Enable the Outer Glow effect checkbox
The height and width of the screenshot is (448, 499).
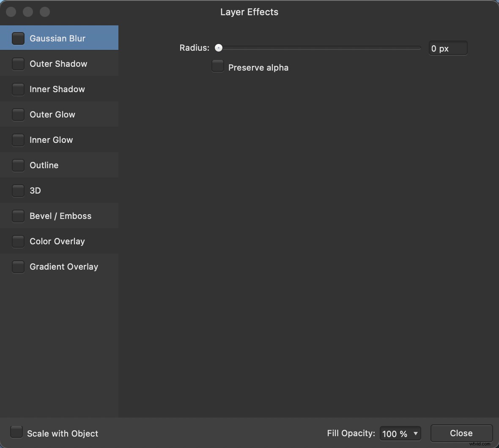(x=18, y=115)
